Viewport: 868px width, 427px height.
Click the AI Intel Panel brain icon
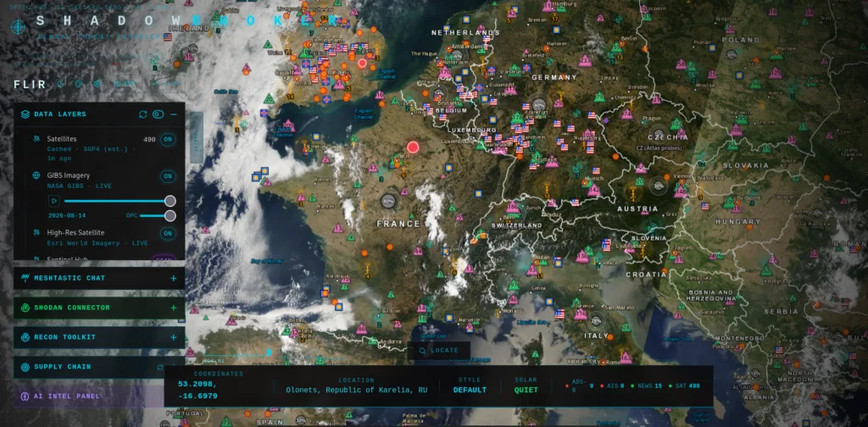click(x=25, y=396)
